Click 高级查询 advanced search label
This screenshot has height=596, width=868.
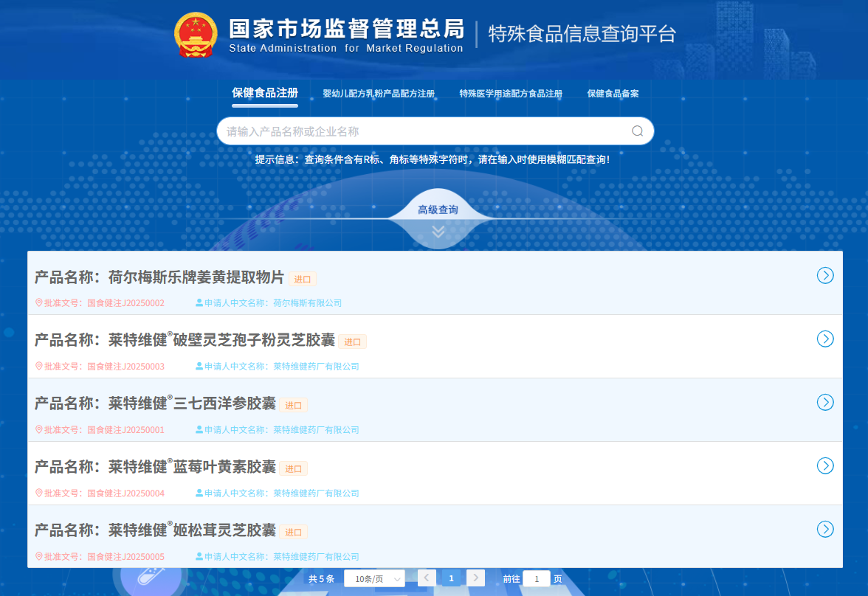(x=438, y=209)
